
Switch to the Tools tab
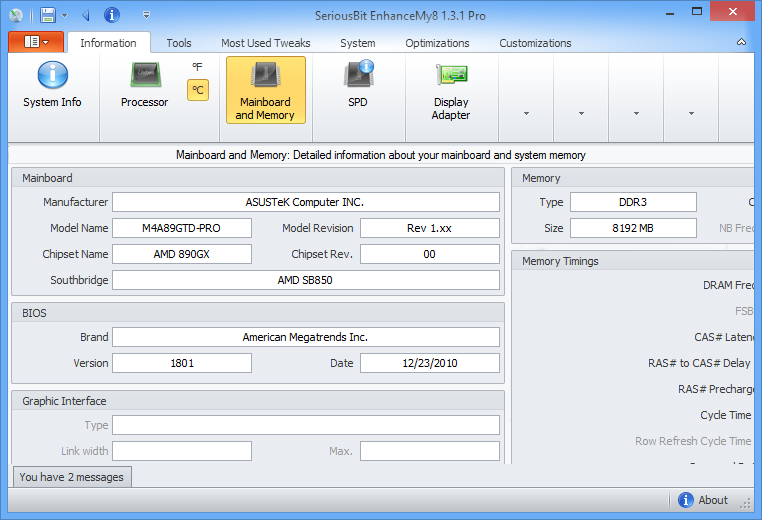coord(179,43)
